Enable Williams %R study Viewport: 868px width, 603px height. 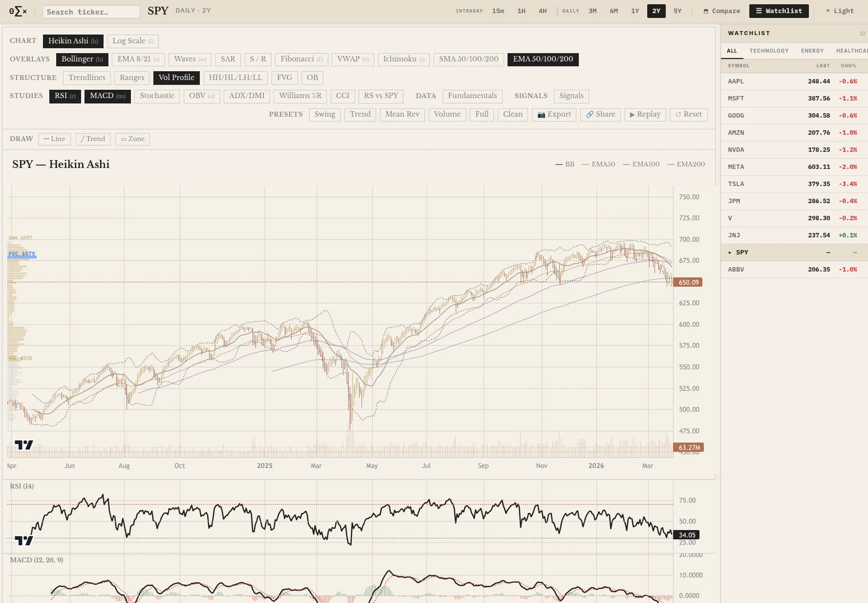pyautogui.click(x=300, y=96)
